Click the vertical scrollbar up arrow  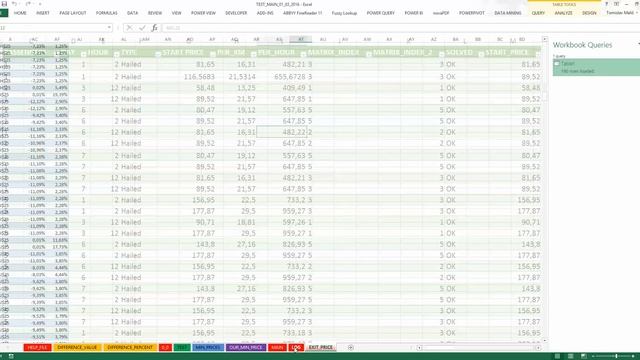click(544, 39)
